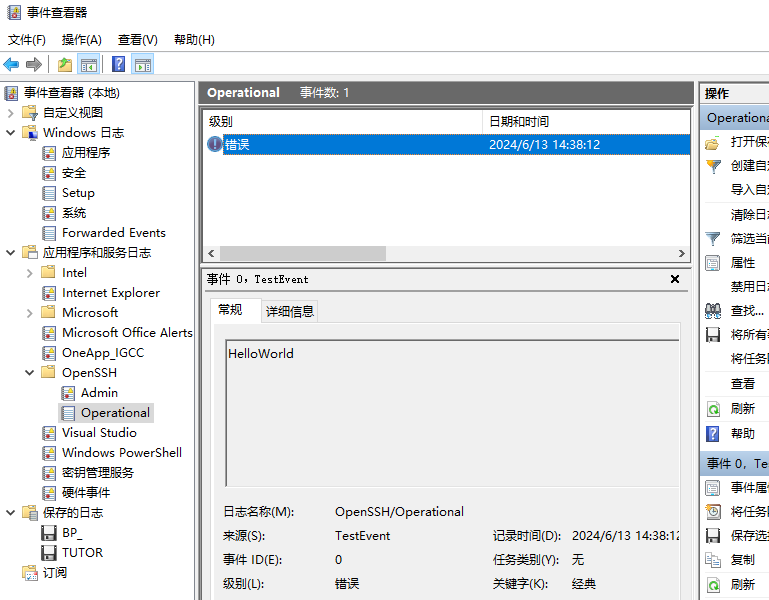Click 属性 in the Actions pane

743,263
